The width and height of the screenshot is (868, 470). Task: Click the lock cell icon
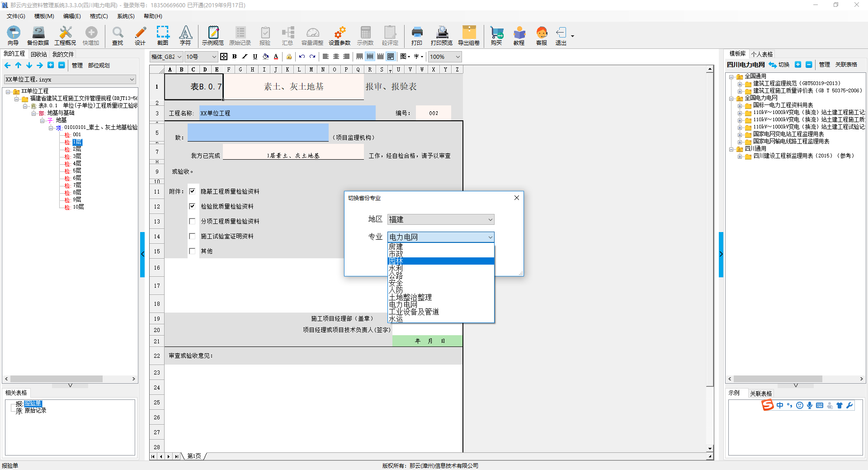(289, 57)
